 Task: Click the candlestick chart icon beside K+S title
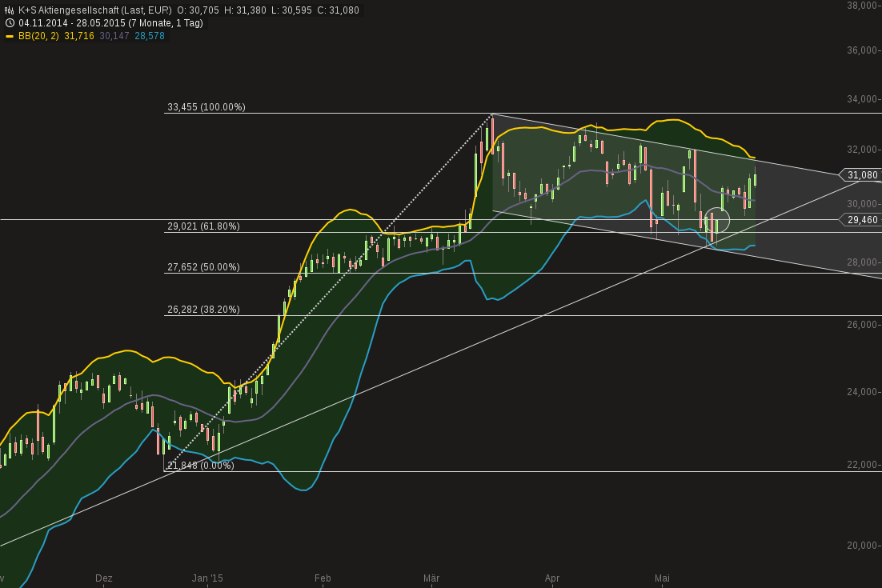pos(9,10)
